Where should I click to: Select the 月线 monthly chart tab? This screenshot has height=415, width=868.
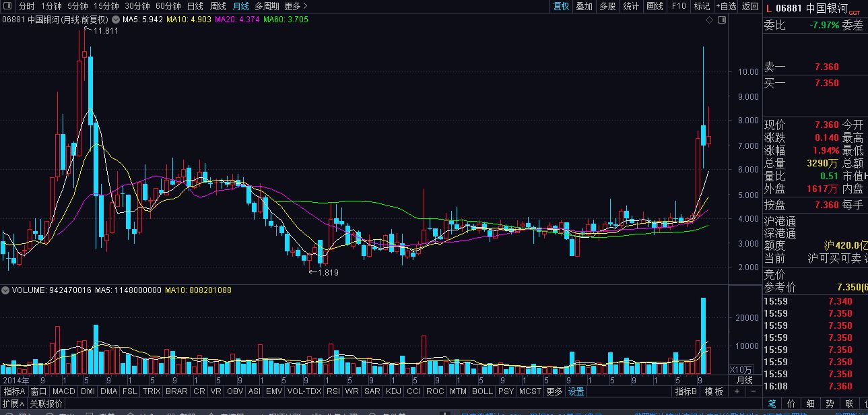pos(240,6)
